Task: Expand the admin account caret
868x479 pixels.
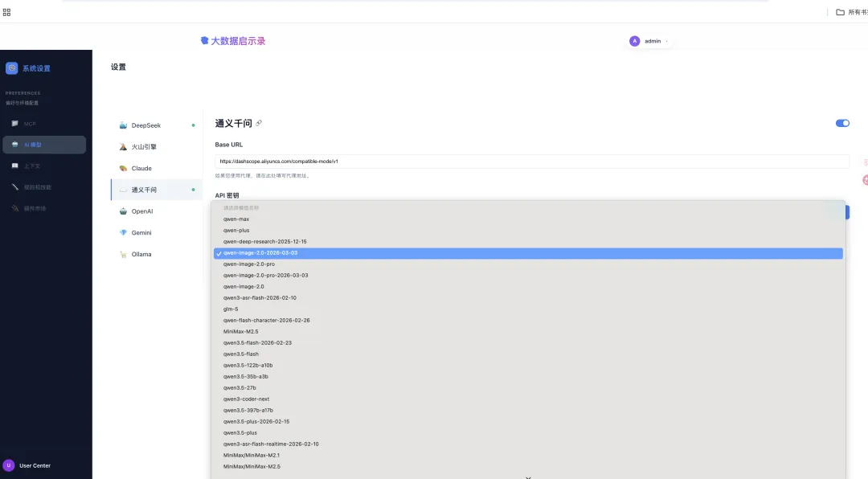Action: [666, 42]
